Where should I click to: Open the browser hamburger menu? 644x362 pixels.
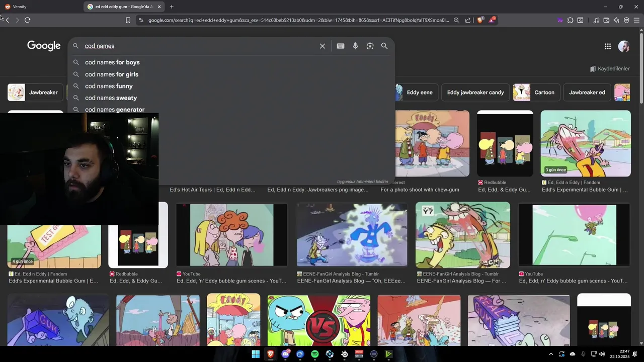pos(636,20)
